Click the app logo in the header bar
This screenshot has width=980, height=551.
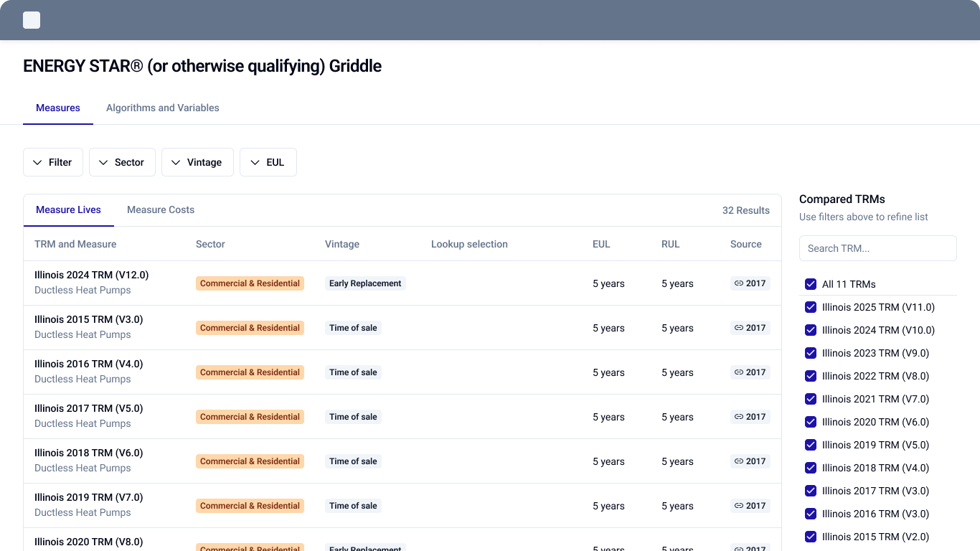tap(32, 20)
